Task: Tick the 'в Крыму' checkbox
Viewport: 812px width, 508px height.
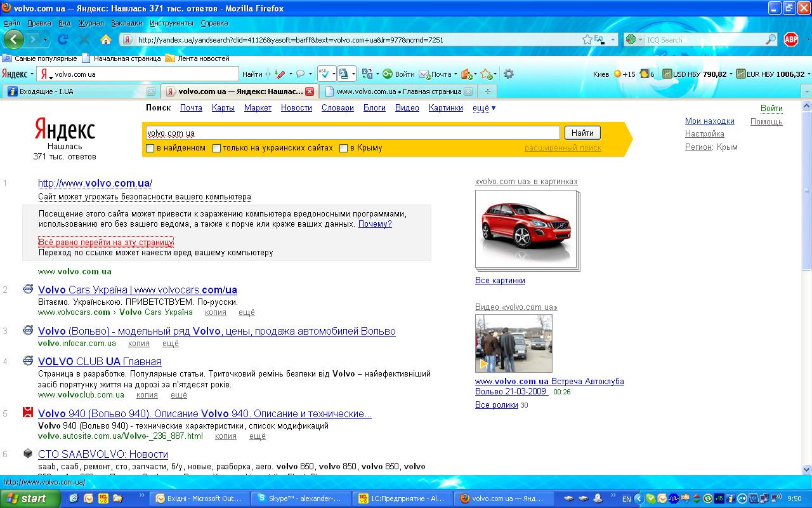Action: coord(343,148)
